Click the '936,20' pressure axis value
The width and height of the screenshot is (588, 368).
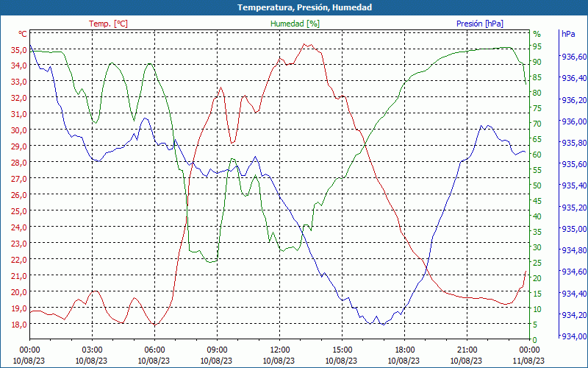point(573,100)
